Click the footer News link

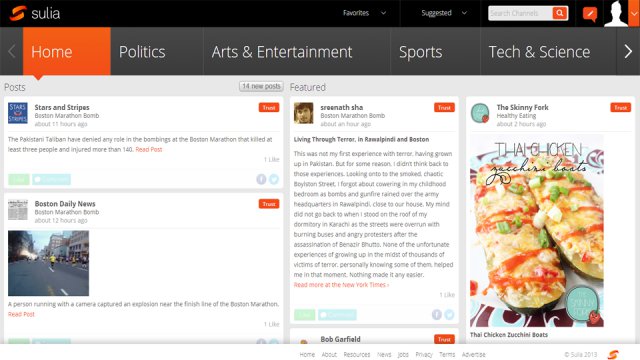[x=384, y=355]
